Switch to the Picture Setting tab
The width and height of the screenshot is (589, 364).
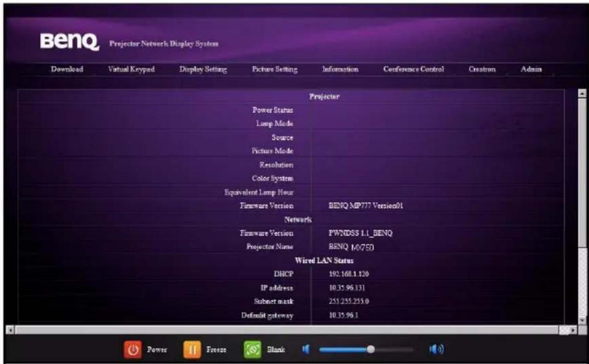pyautogui.click(x=275, y=70)
